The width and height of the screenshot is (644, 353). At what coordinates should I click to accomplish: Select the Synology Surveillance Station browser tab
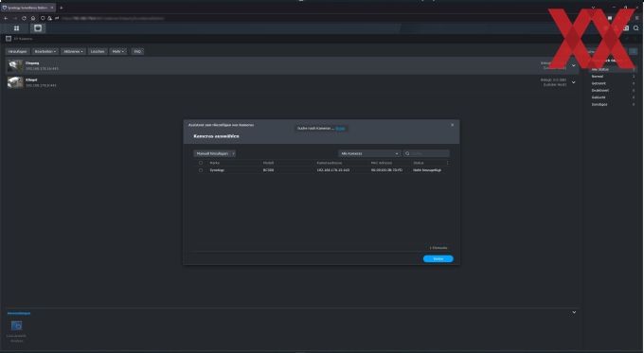[27, 8]
